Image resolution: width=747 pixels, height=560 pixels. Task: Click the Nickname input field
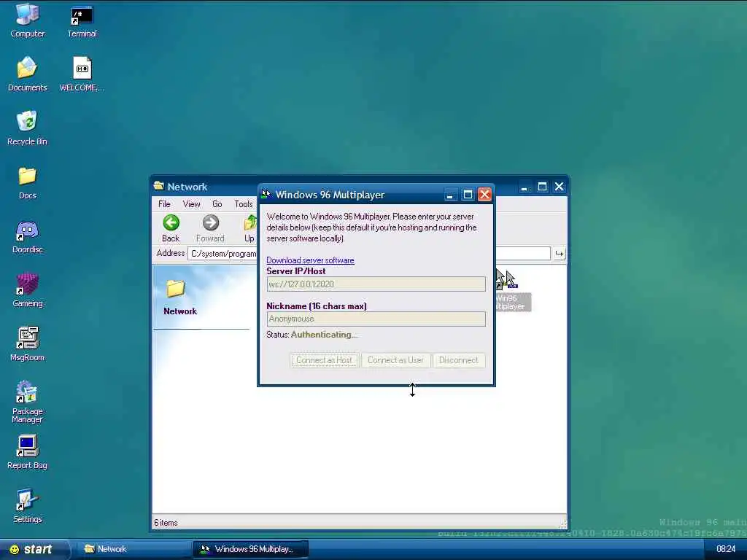(376, 319)
